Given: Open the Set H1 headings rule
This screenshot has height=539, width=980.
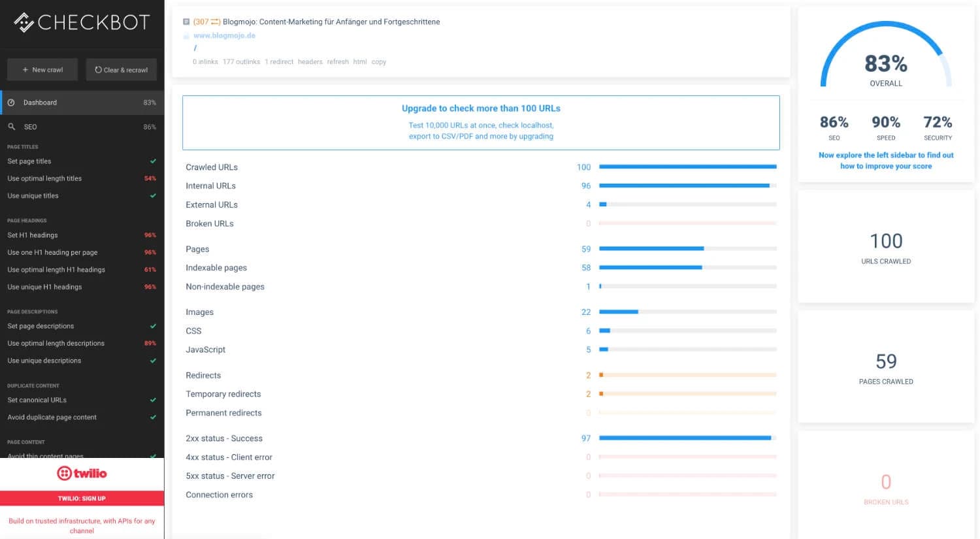Looking at the screenshot, I should coord(33,235).
